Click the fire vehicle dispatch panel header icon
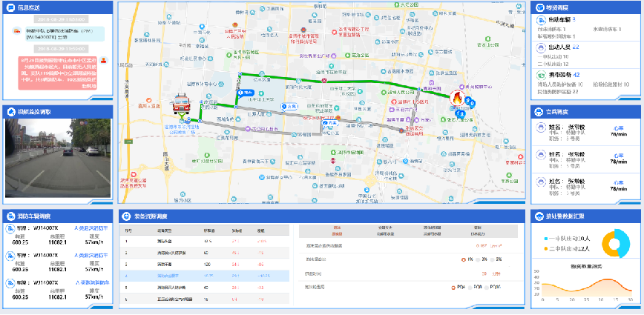The image size is (644, 315). (x=10, y=216)
